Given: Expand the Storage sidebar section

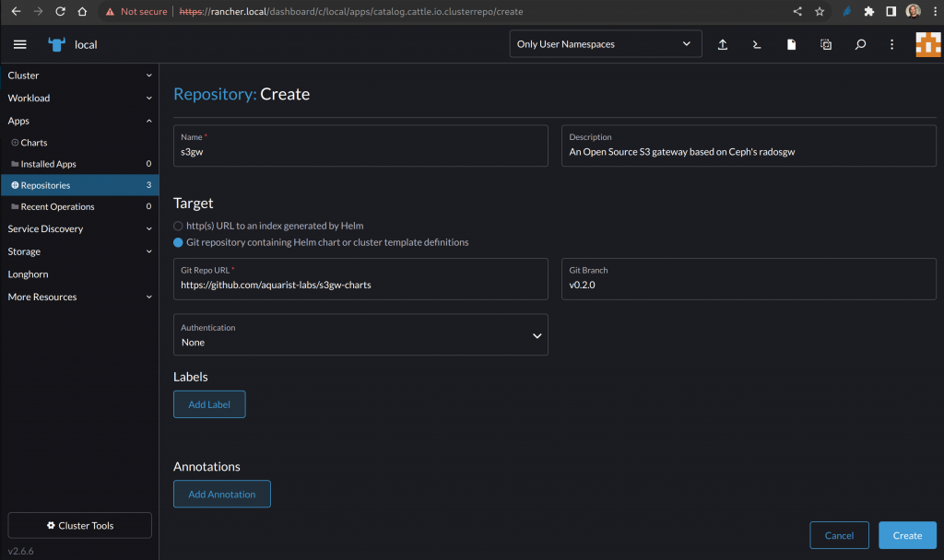Looking at the screenshot, I should [x=78, y=251].
